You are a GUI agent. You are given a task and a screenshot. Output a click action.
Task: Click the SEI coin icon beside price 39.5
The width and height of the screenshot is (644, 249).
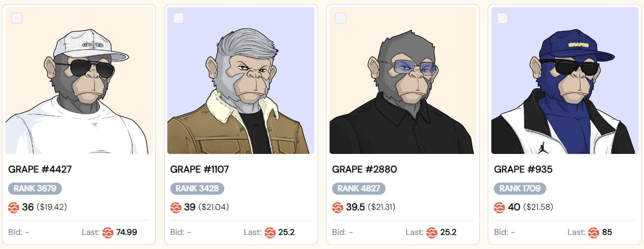click(337, 207)
